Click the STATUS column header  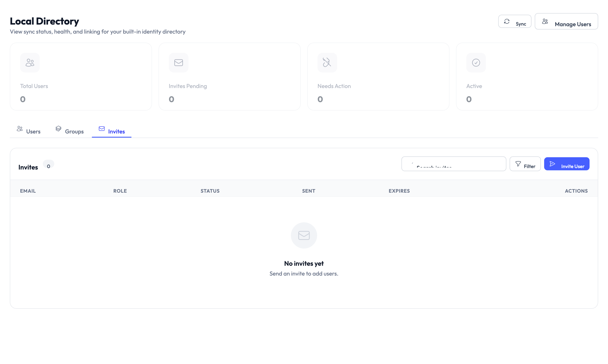[x=210, y=191]
